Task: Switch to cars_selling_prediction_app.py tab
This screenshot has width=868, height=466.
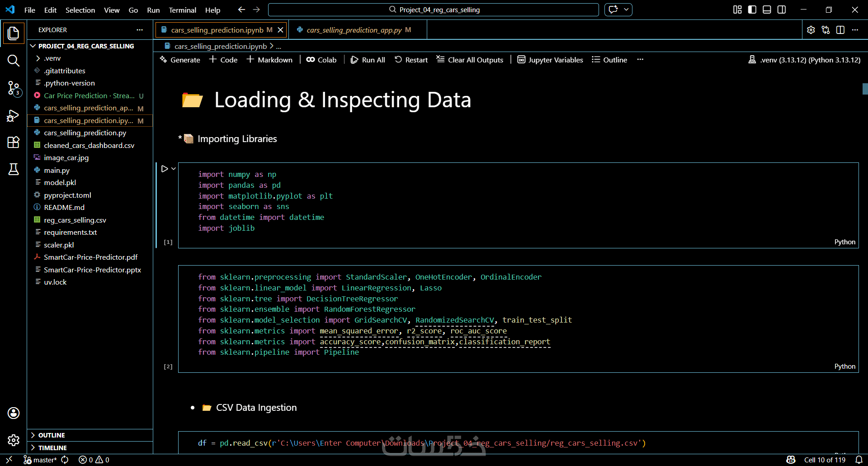Action: (x=354, y=30)
